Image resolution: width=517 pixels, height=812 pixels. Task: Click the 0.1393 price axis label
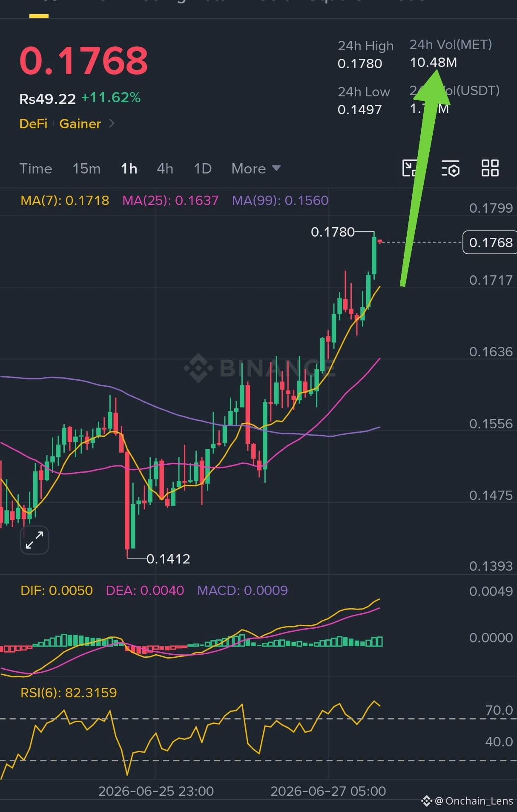(491, 566)
